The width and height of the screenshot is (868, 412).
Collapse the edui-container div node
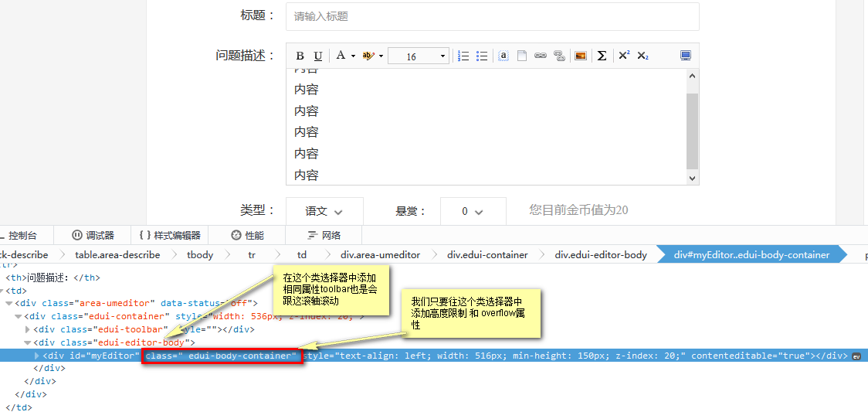click(19, 317)
